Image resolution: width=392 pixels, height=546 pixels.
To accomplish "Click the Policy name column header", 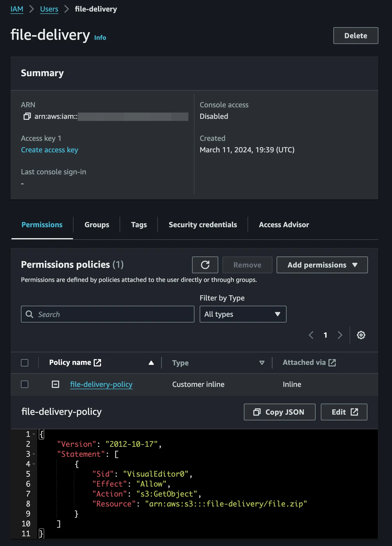I will pyautogui.click(x=70, y=363).
